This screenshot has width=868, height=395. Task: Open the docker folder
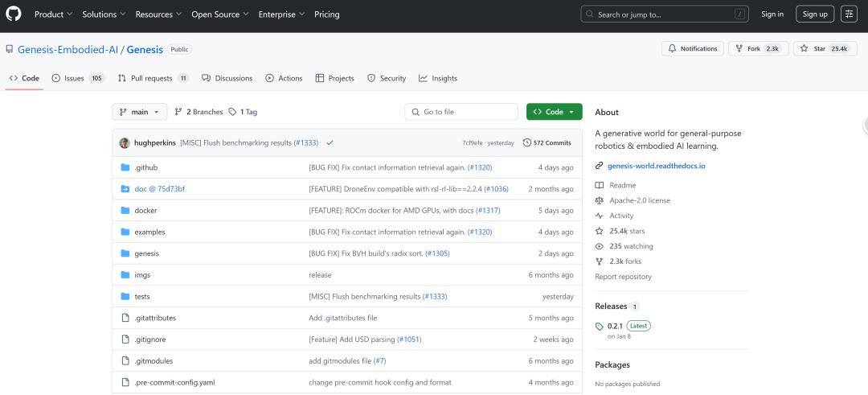pyautogui.click(x=145, y=211)
